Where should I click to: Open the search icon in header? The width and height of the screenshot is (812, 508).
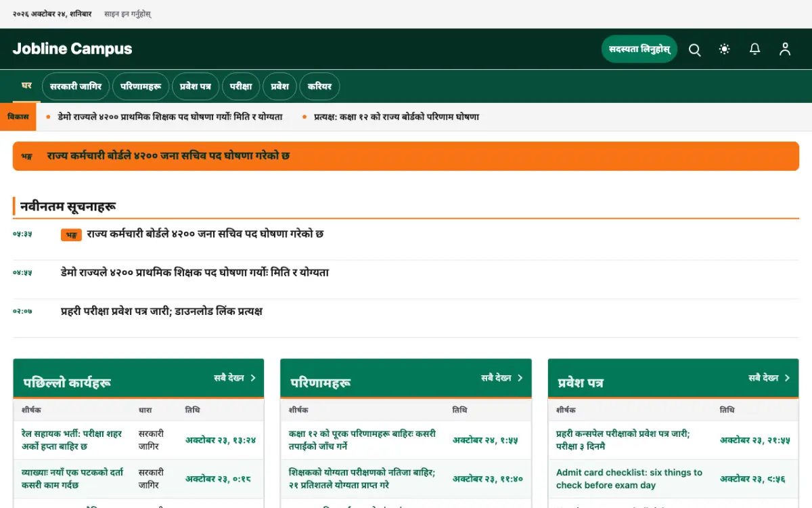(x=694, y=49)
